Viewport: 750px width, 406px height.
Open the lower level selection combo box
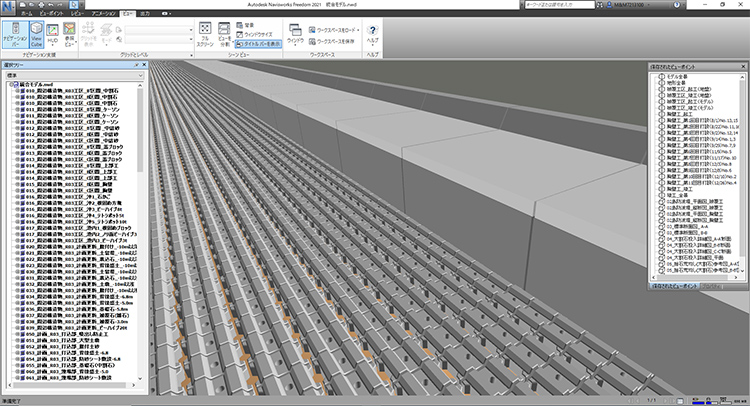tap(159, 39)
